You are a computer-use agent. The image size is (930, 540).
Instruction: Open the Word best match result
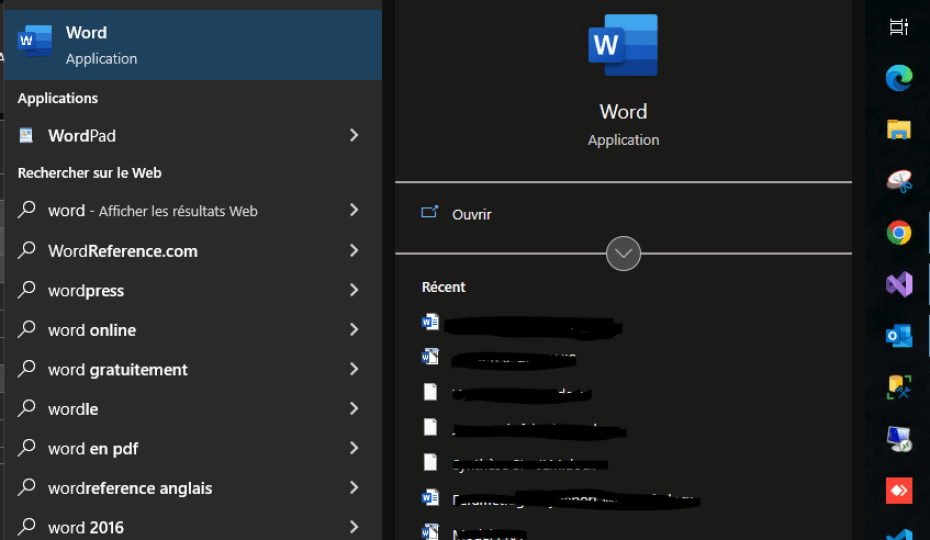click(193, 45)
